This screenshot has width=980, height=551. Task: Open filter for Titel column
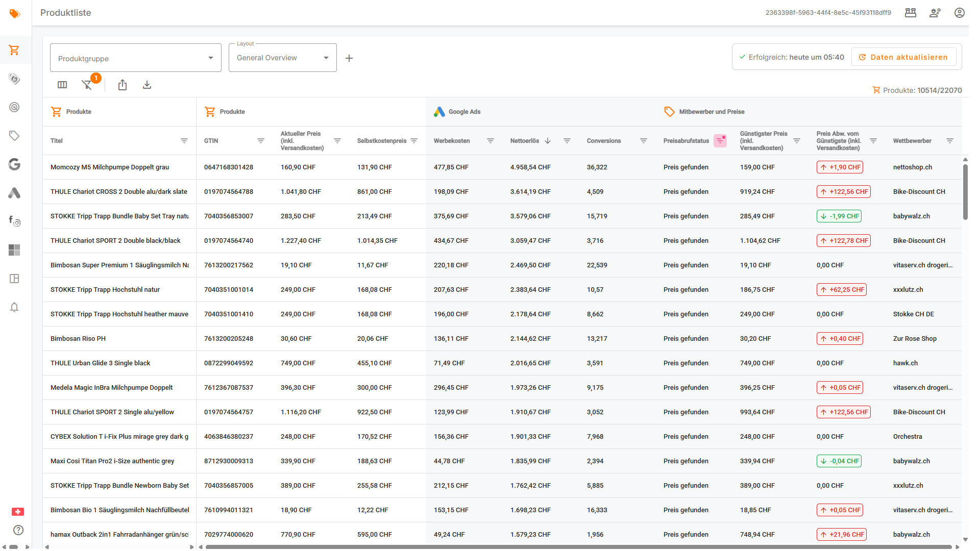coord(184,141)
